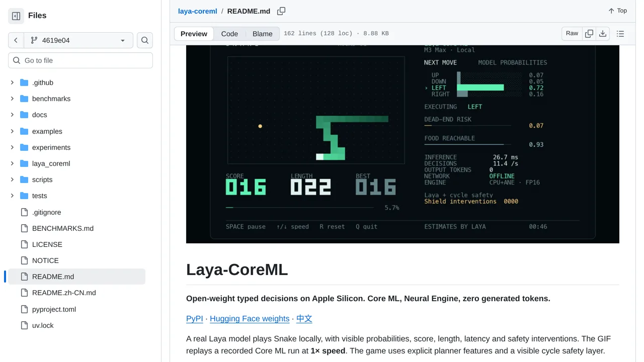The width and height of the screenshot is (644, 362).
Task: Focus the Go to file input
Action: (80, 60)
